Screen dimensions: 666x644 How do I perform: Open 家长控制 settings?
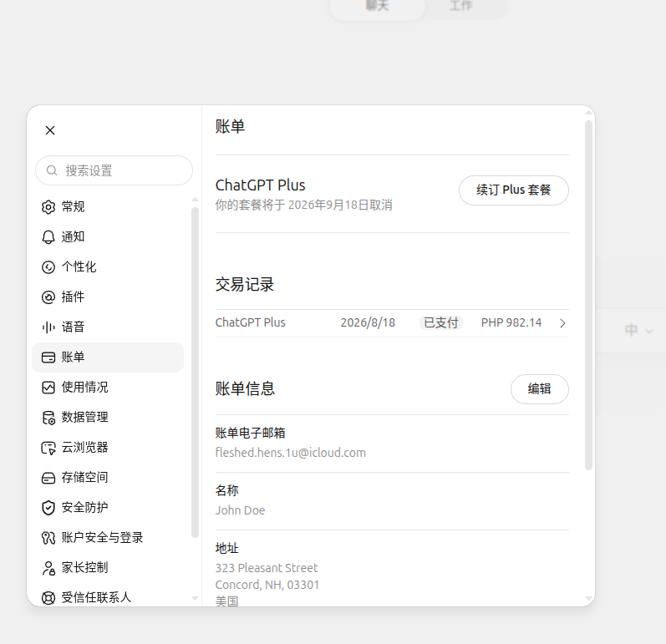coord(108,568)
